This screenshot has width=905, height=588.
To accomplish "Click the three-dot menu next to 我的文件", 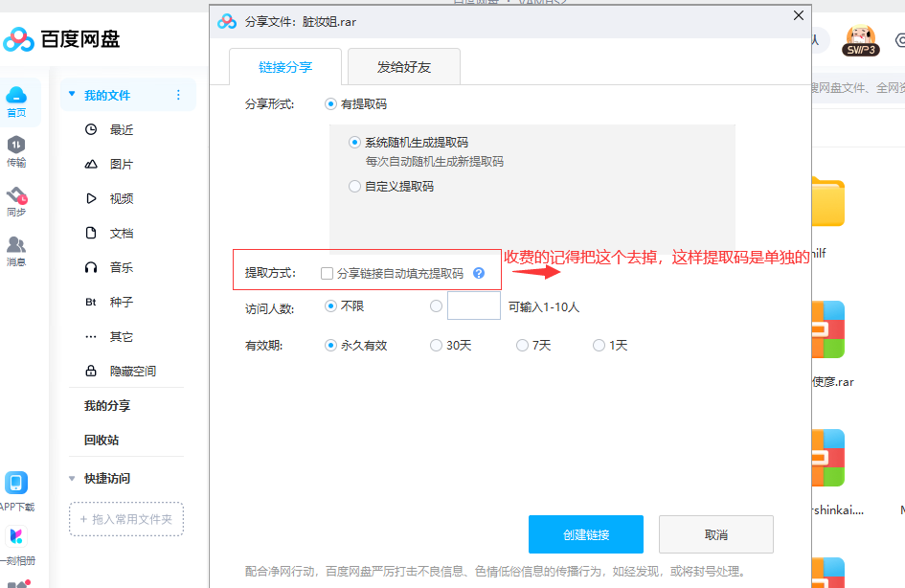I will (x=178, y=95).
